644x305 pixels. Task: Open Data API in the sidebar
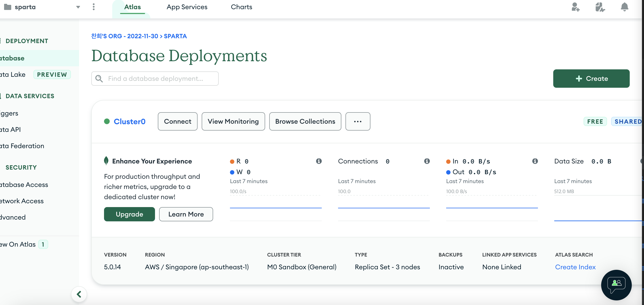[x=10, y=130]
